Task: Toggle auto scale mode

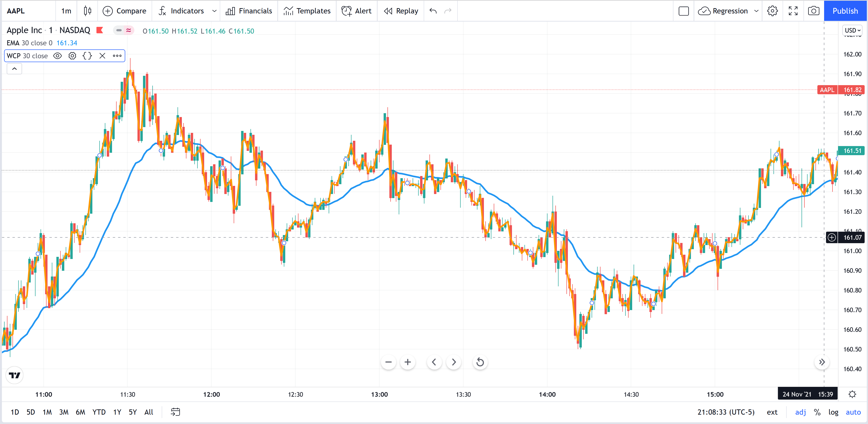Action: pos(853,412)
